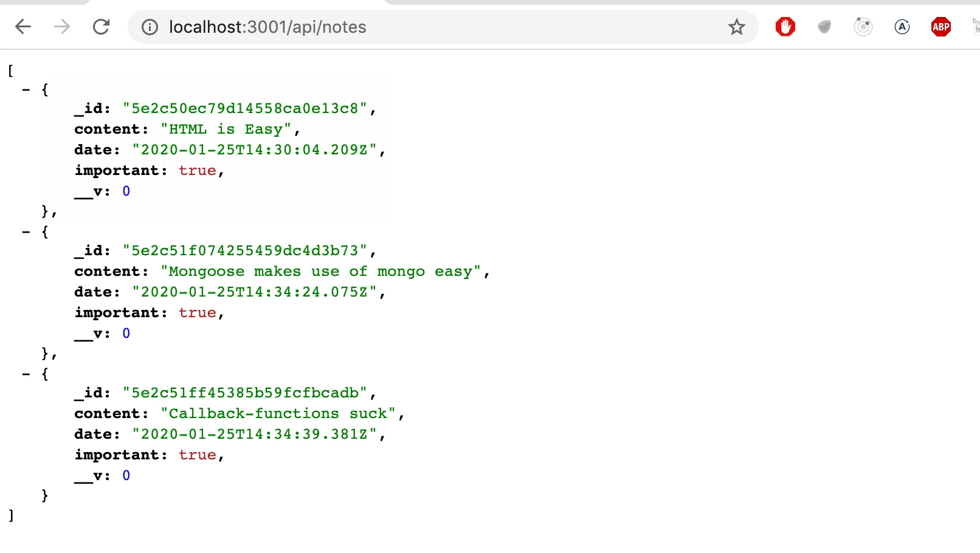Image resolution: width=980 pixels, height=553 pixels.
Task: Select content "Callback-functions suck"
Action: pyautogui.click(x=278, y=413)
